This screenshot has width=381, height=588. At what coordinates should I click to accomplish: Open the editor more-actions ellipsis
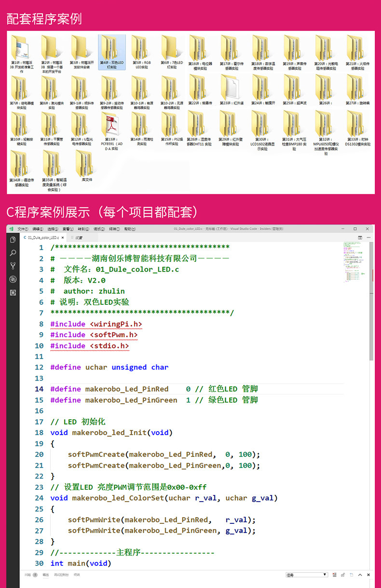pos(368,237)
